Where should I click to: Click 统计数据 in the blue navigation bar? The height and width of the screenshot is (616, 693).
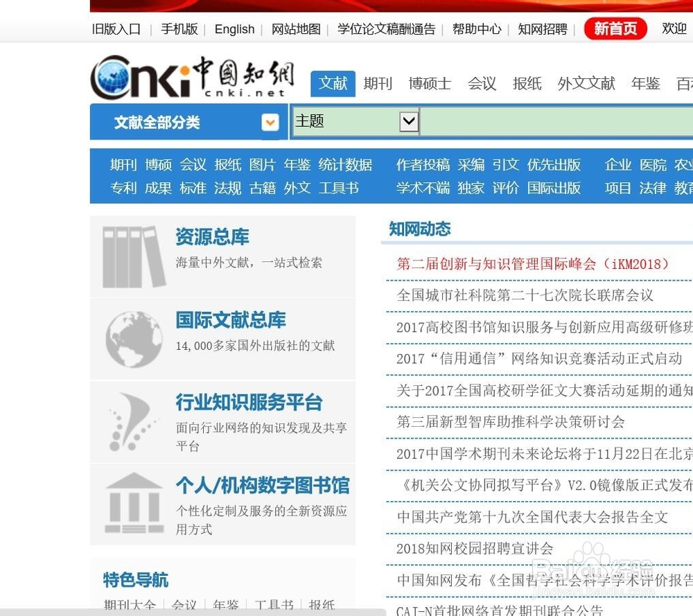point(346,165)
